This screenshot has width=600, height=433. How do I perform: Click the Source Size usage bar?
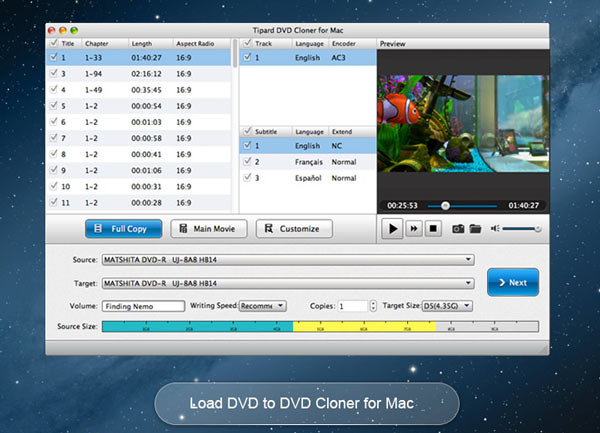pyautogui.click(x=320, y=326)
